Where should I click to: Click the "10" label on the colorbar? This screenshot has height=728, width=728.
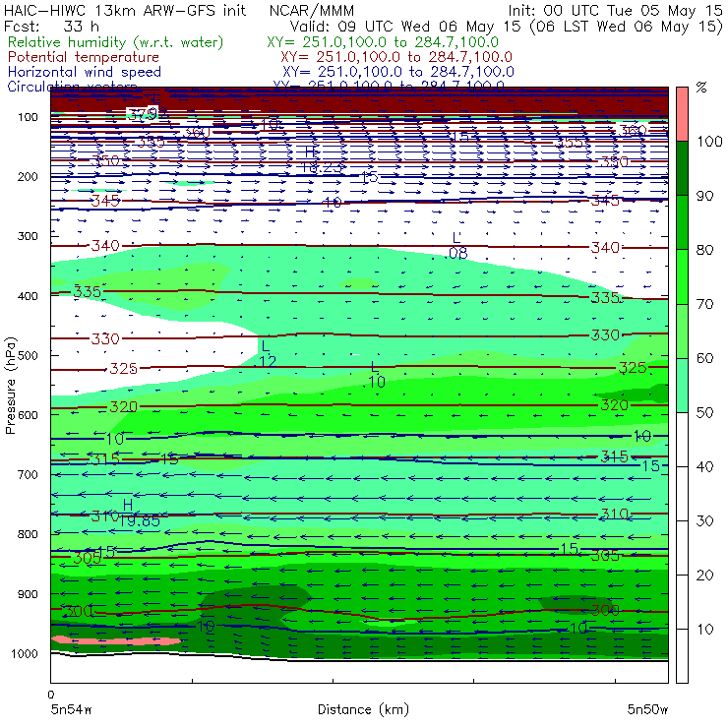pyautogui.click(x=704, y=630)
